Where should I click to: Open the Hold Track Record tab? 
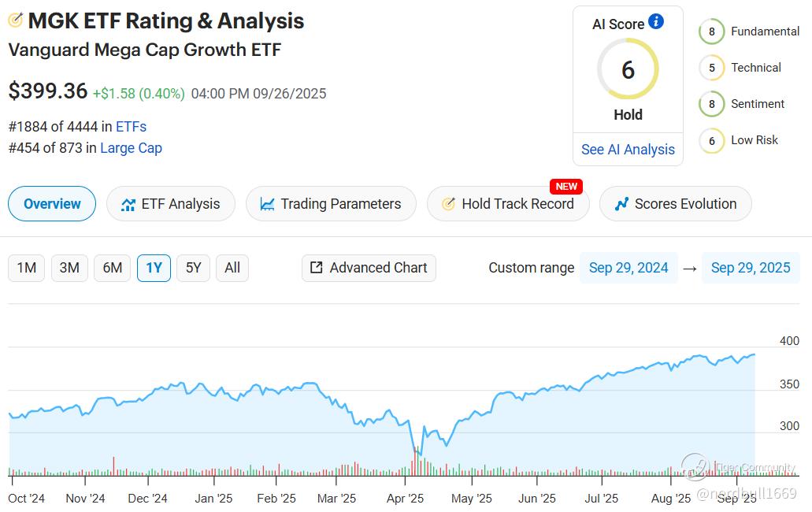pos(508,204)
